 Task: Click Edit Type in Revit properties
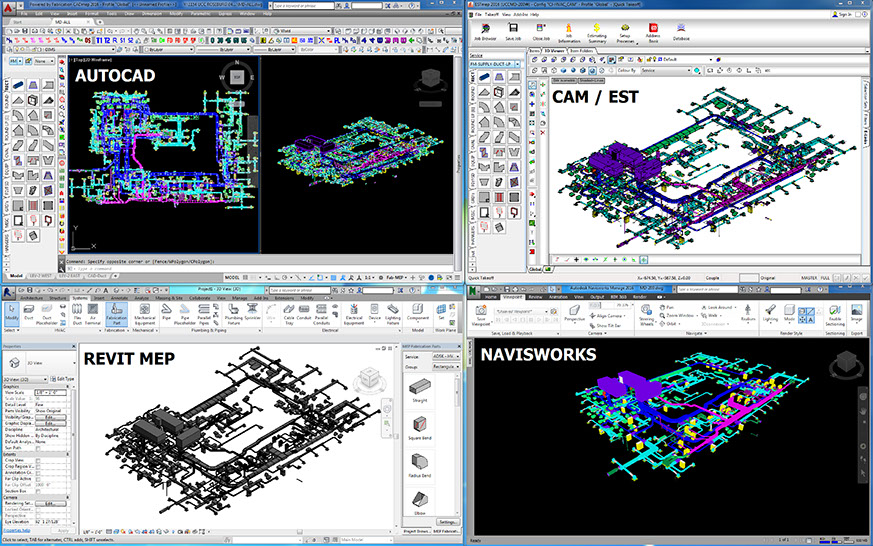coord(62,379)
